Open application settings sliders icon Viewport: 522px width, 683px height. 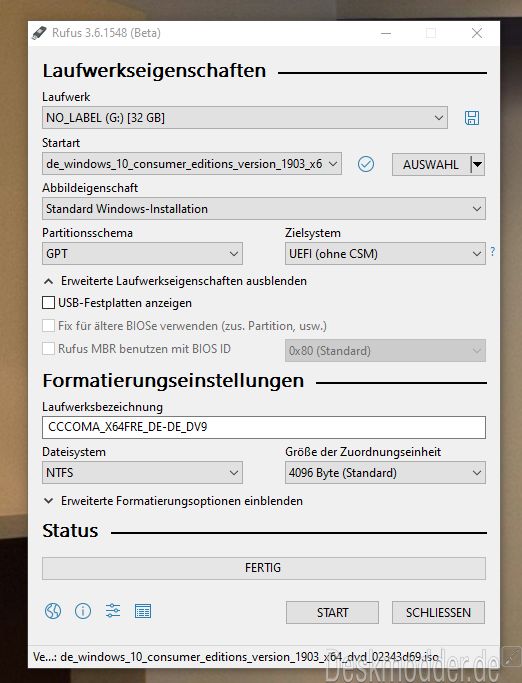click(x=113, y=611)
